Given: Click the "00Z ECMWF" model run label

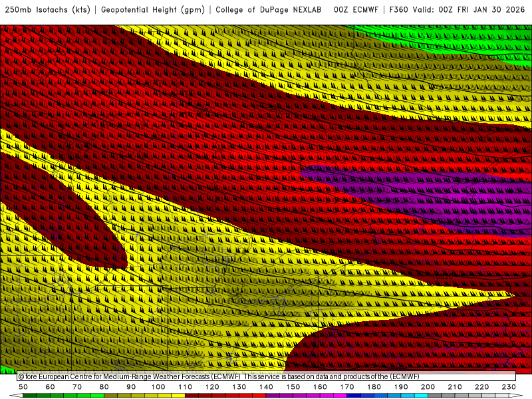Looking at the screenshot, I should 356,10.
